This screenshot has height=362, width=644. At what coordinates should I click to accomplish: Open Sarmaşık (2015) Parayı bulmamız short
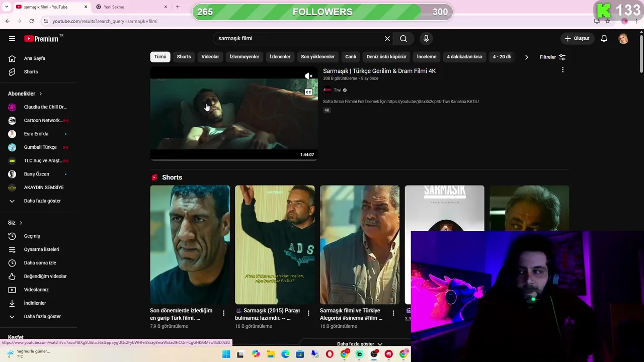pos(275,245)
